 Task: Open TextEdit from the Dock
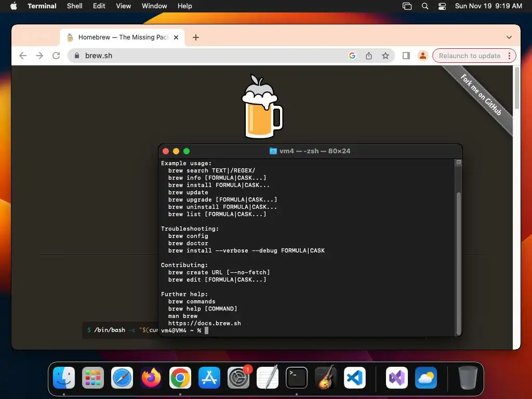pyautogui.click(x=268, y=378)
